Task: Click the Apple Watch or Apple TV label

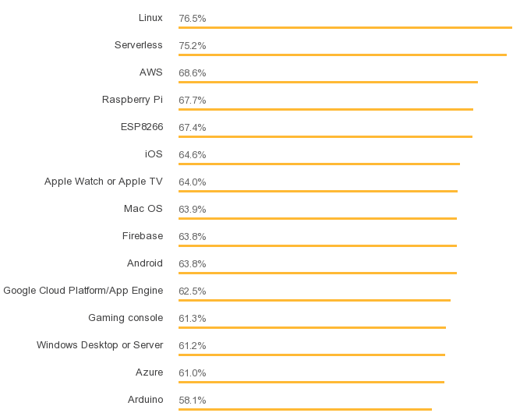Action: pos(104,182)
